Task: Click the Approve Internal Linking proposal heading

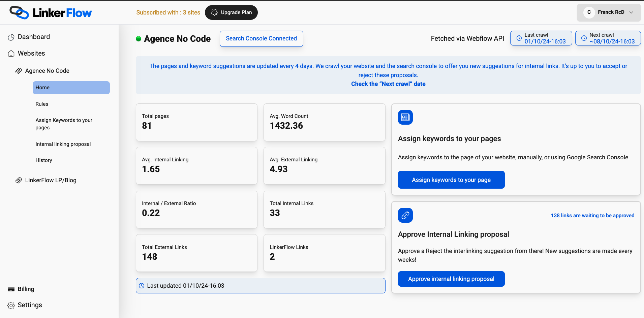Action: tap(454, 234)
